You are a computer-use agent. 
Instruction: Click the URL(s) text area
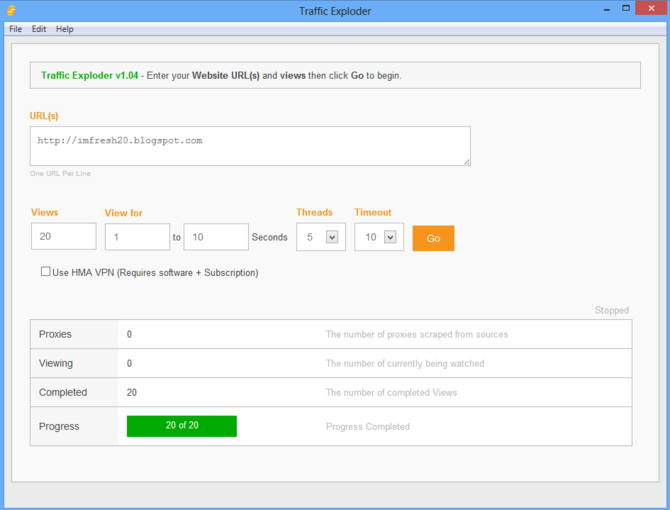click(x=250, y=146)
